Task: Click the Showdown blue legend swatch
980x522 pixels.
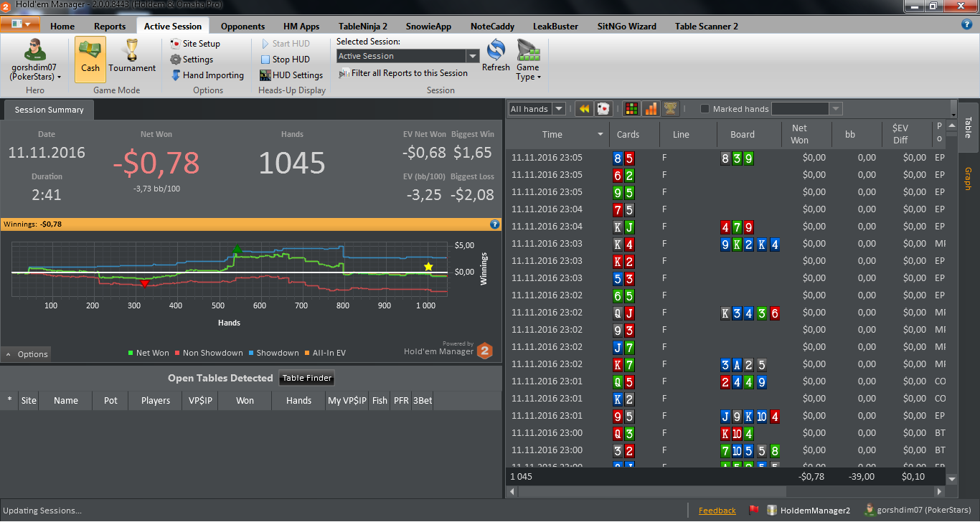Action: 251,353
